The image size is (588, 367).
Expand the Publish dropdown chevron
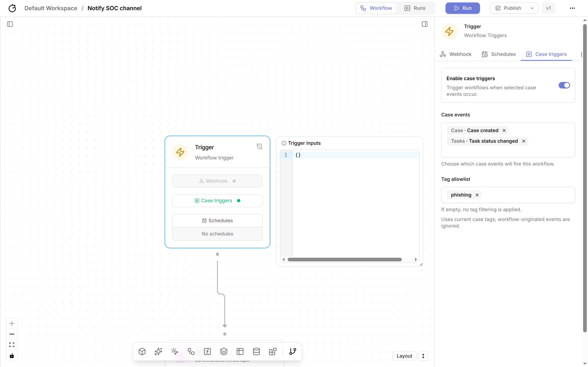[532, 8]
